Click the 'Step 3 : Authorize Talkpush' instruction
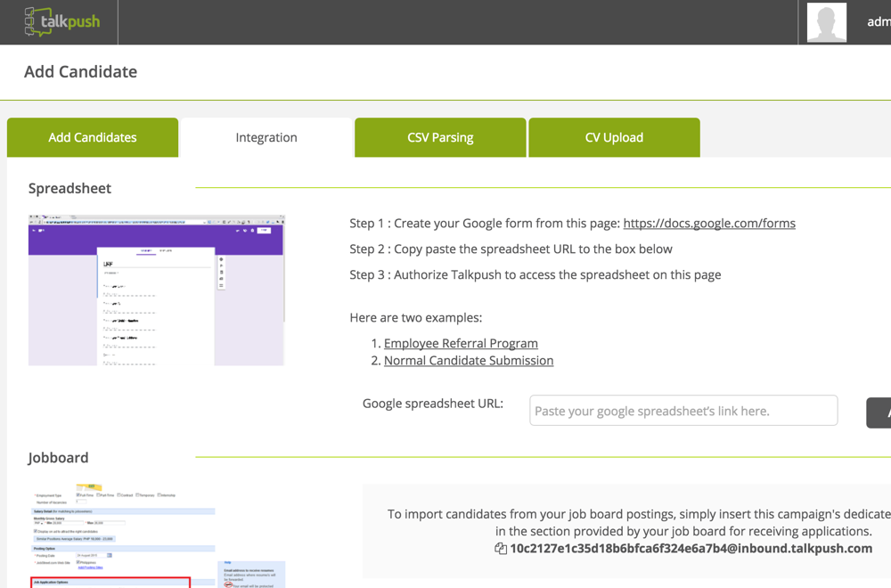This screenshot has height=588, width=891. [535, 274]
